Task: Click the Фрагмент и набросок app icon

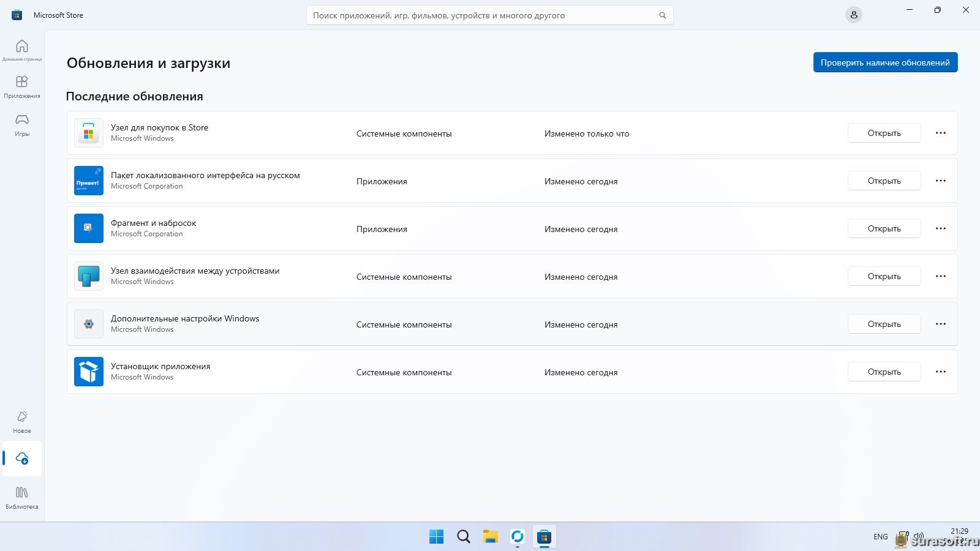Action: pyautogui.click(x=89, y=228)
